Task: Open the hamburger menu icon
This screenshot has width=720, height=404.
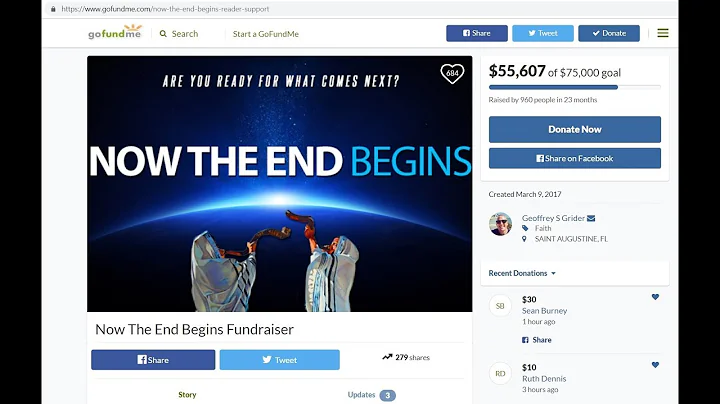Action: [663, 33]
